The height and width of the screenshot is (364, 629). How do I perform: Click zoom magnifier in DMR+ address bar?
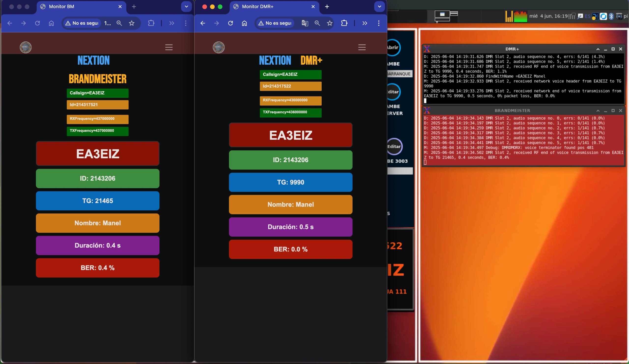point(317,23)
